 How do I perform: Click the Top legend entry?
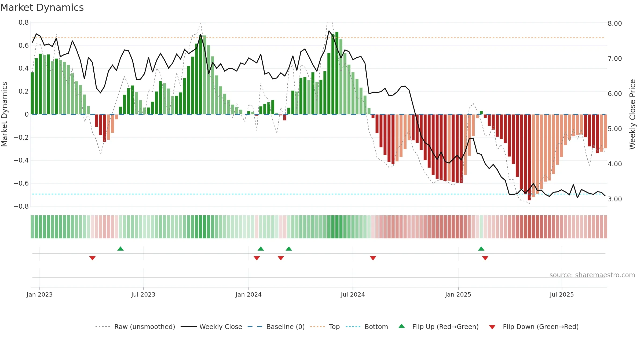(x=325, y=327)
